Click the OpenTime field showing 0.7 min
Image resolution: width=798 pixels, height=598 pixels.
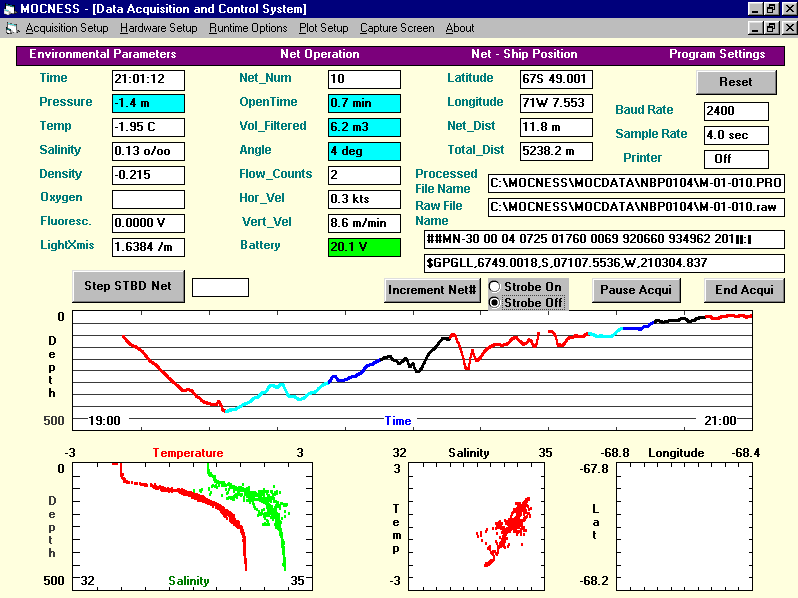[364, 103]
